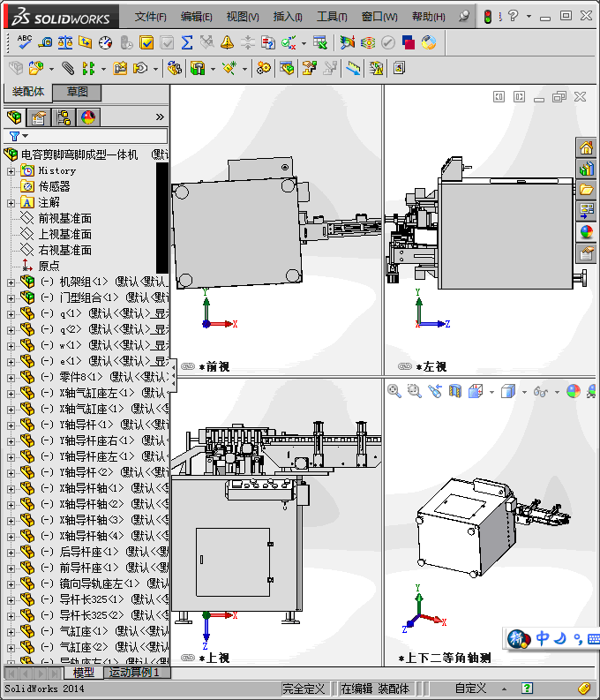Open the 工具(T) menu
The width and height of the screenshot is (600, 700).
point(332,17)
